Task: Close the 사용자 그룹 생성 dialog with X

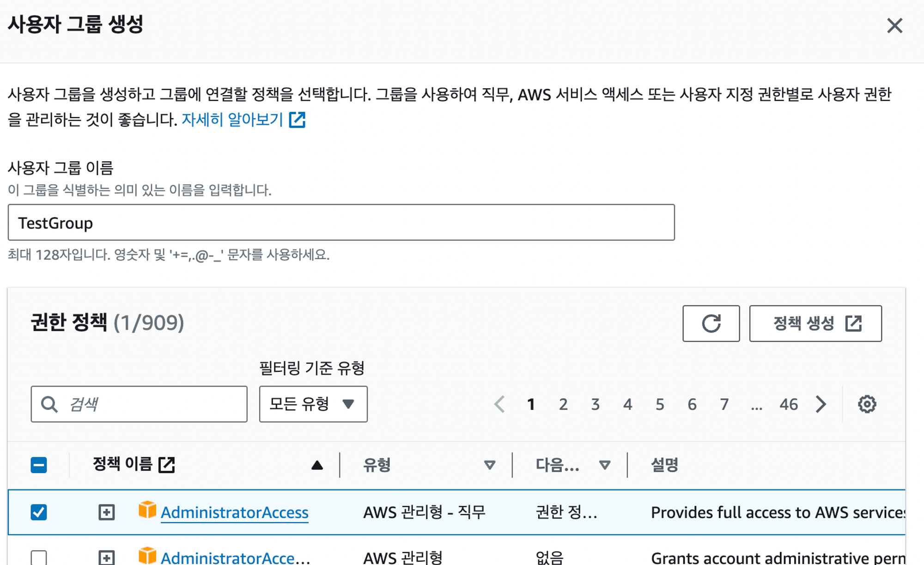Action: tap(894, 26)
